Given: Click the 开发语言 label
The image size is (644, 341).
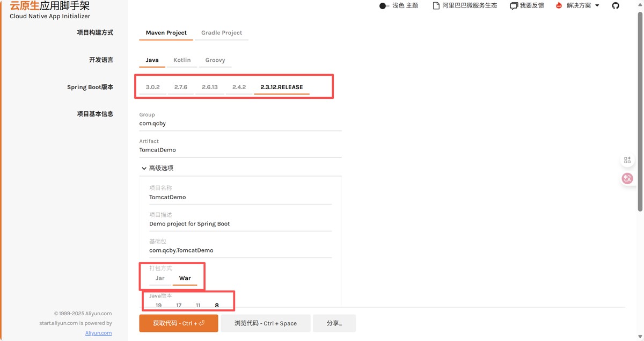Looking at the screenshot, I should point(101,60).
